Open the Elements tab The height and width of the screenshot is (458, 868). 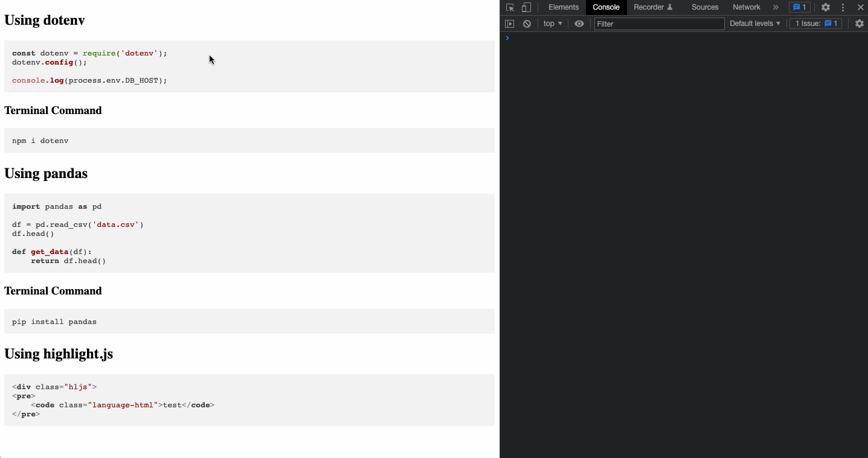564,7
